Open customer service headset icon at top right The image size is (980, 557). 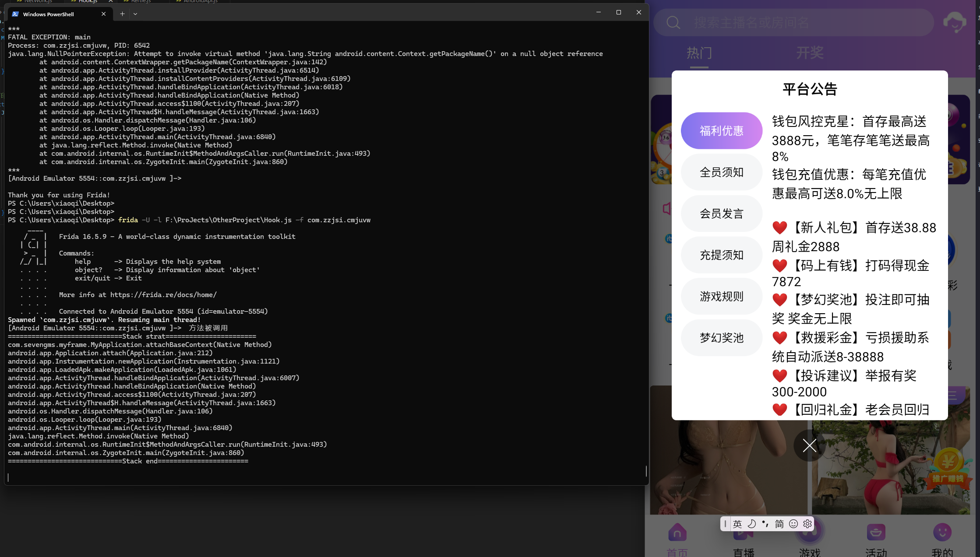pyautogui.click(x=954, y=22)
